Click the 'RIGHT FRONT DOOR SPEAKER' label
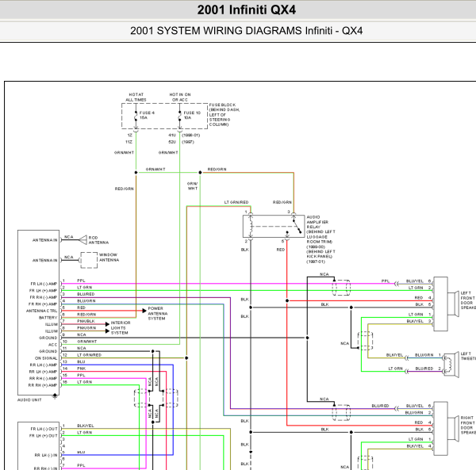476x470 pixels. click(468, 425)
